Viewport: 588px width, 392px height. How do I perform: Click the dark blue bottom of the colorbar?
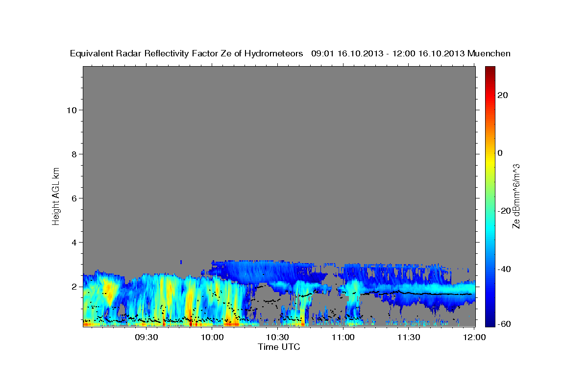pyautogui.click(x=490, y=321)
